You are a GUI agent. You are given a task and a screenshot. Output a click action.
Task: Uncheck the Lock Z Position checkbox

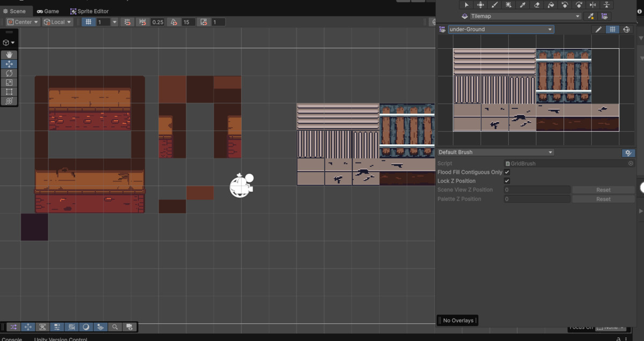[507, 181]
